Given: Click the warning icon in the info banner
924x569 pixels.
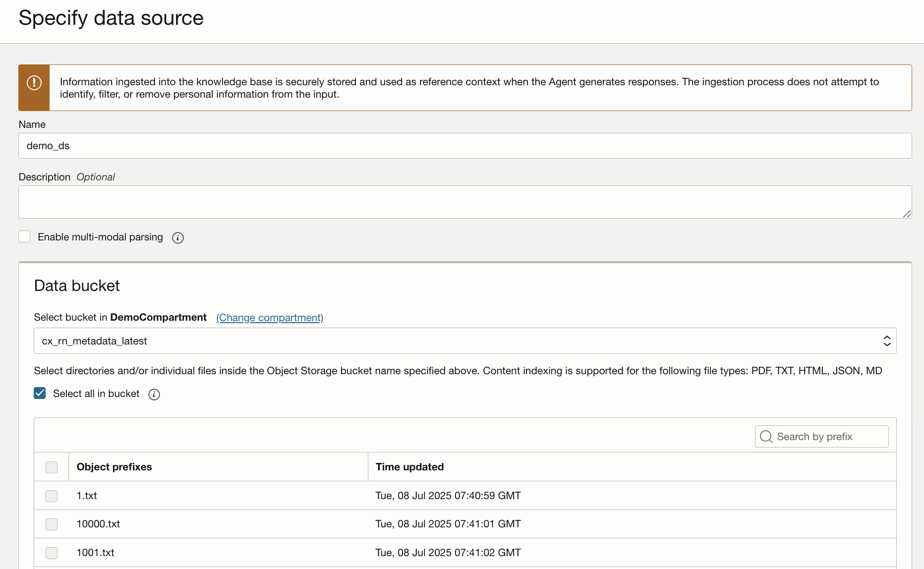Looking at the screenshot, I should pyautogui.click(x=34, y=83).
